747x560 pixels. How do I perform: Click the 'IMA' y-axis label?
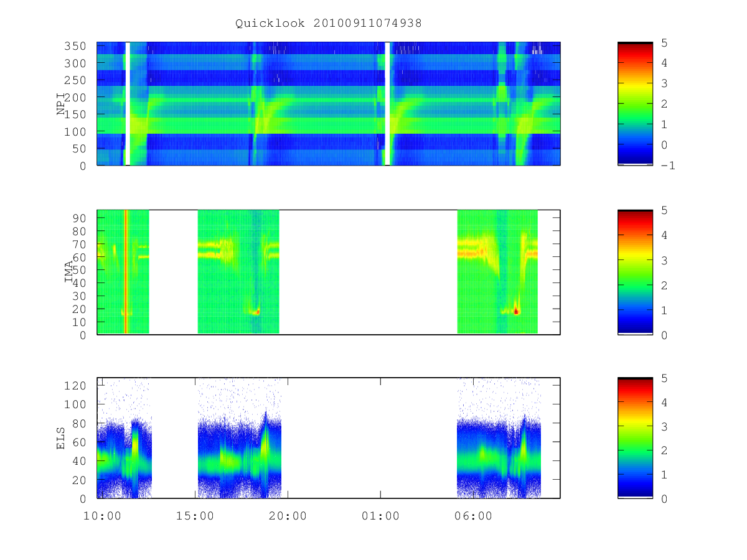coord(68,272)
